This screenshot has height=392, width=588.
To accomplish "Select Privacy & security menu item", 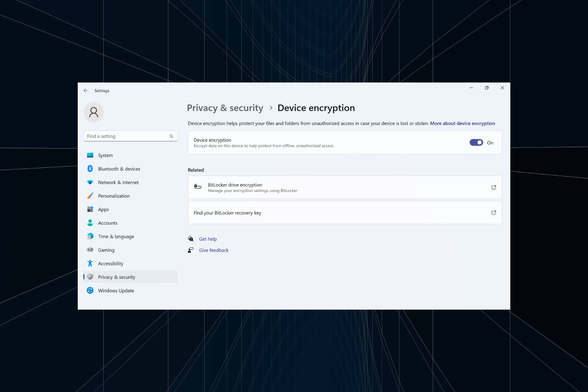I will (x=116, y=277).
